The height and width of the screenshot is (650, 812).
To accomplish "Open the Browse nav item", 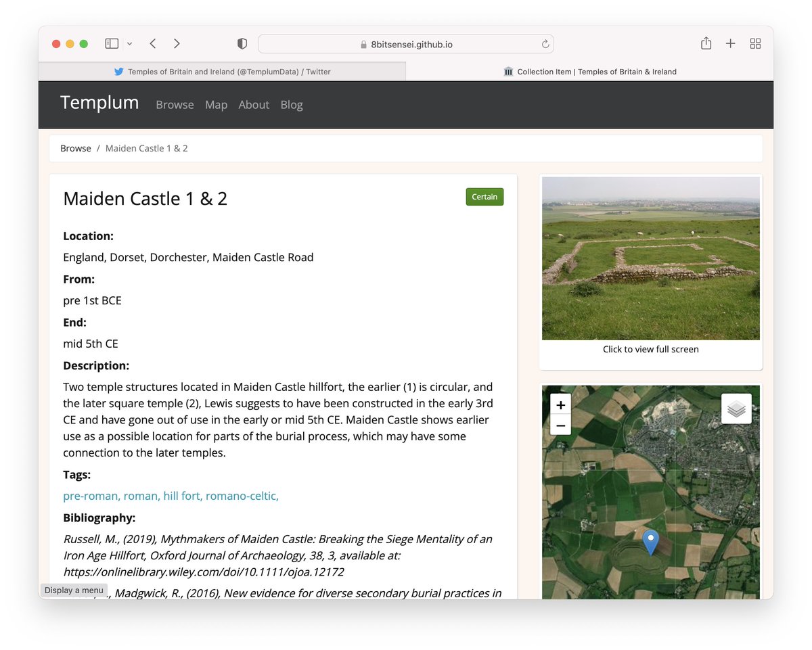I will pos(175,105).
